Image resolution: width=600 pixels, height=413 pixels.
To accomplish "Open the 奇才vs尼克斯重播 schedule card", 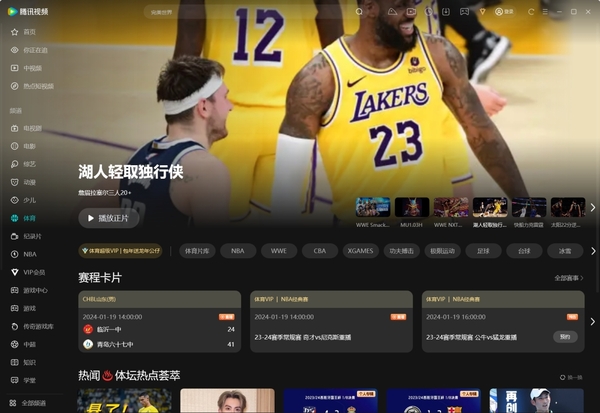I will coord(331,322).
